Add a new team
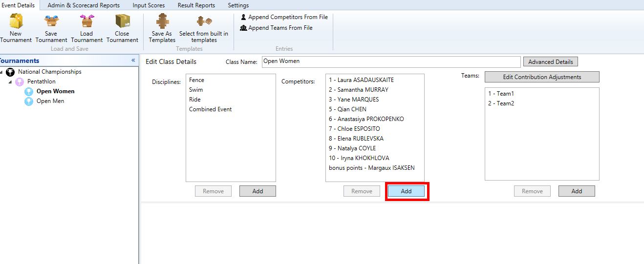 577,191
